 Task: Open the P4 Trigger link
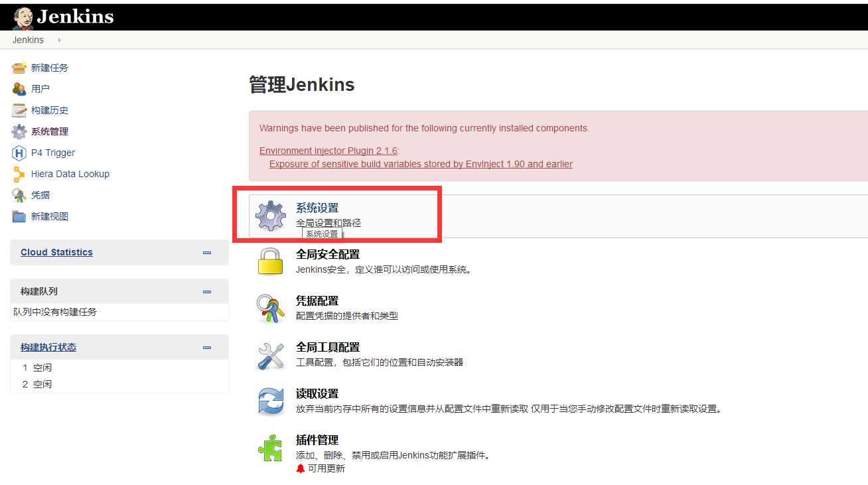(53, 153)
